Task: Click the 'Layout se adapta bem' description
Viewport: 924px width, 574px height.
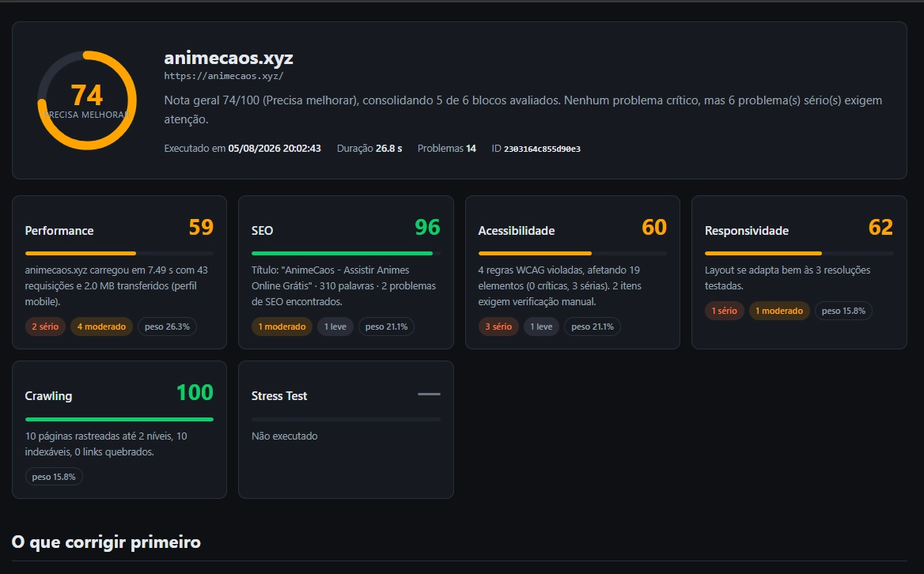Action: [x=787, y=278]
